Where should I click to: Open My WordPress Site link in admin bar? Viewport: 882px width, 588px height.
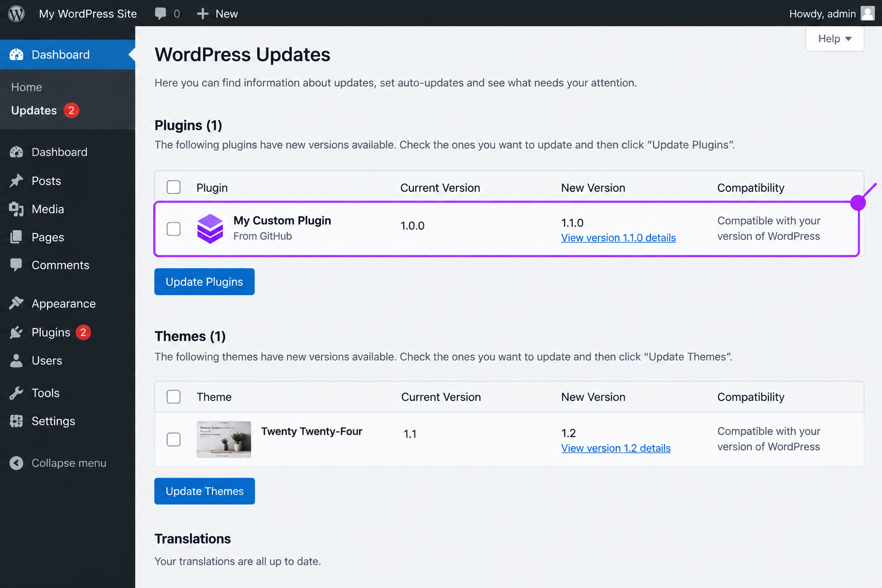[x=88, y=14]
